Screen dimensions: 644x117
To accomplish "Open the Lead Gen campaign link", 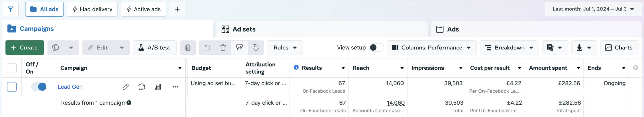I will coord(70,87).
